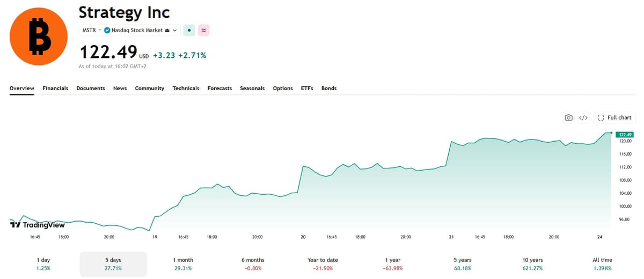644x279 pixels.
Task: Select the Year to date range
Action: click(321, 264)
